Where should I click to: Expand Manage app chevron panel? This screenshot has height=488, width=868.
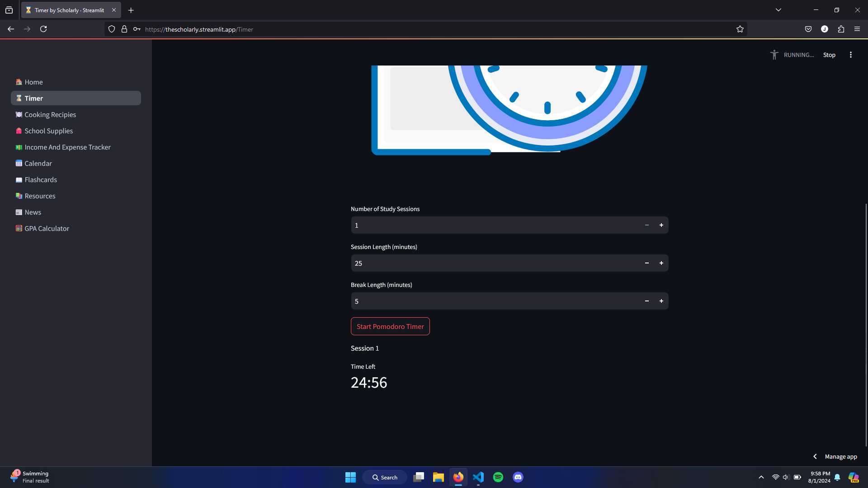[x=815, y=456]
